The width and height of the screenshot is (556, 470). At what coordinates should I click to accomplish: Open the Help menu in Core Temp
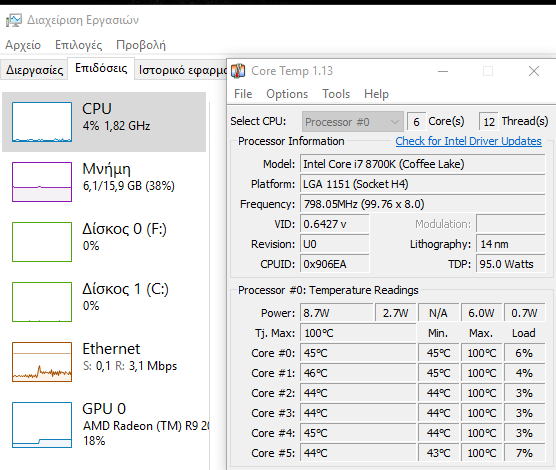coord(376,94)
